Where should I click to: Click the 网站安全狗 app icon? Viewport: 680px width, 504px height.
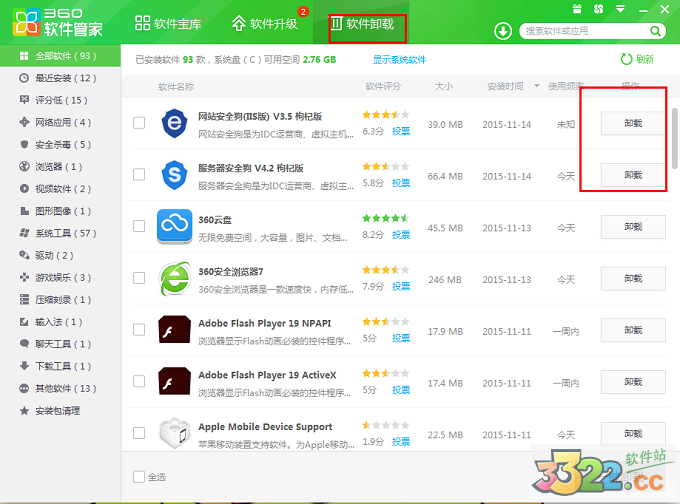coord(174,123)
